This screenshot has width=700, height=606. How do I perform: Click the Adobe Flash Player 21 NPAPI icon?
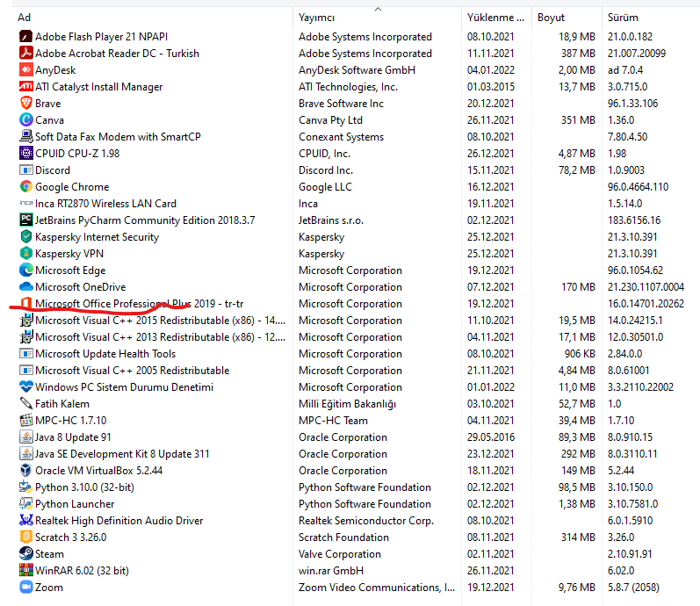click(x=25, y=36)
